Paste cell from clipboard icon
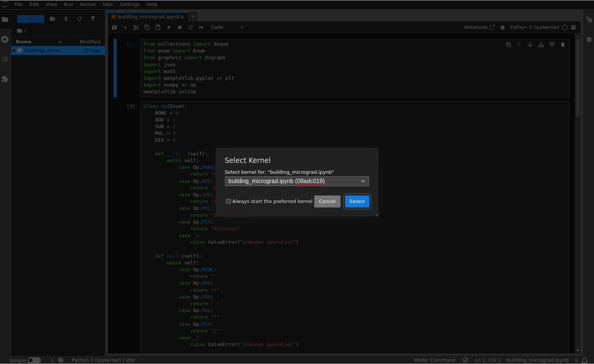The height and width of the screenshot is (364, 594). point(158,27)
